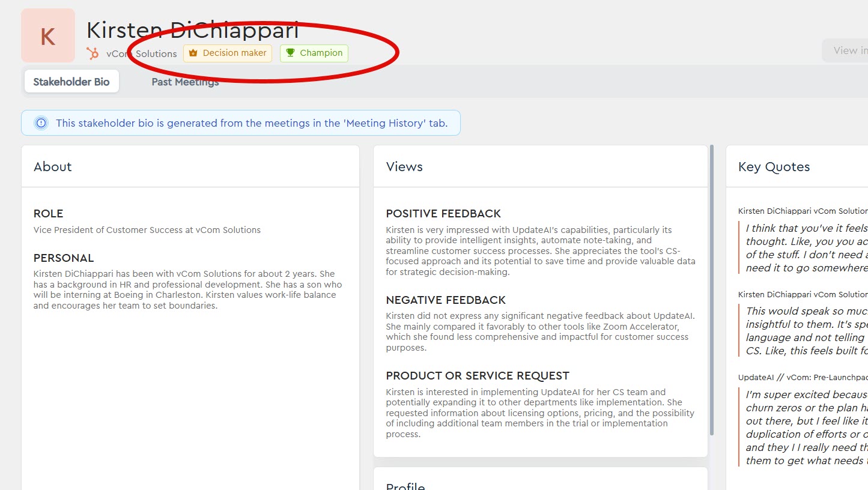
Task: Click the paragraph about licensing options
Action: coord(540,413)
